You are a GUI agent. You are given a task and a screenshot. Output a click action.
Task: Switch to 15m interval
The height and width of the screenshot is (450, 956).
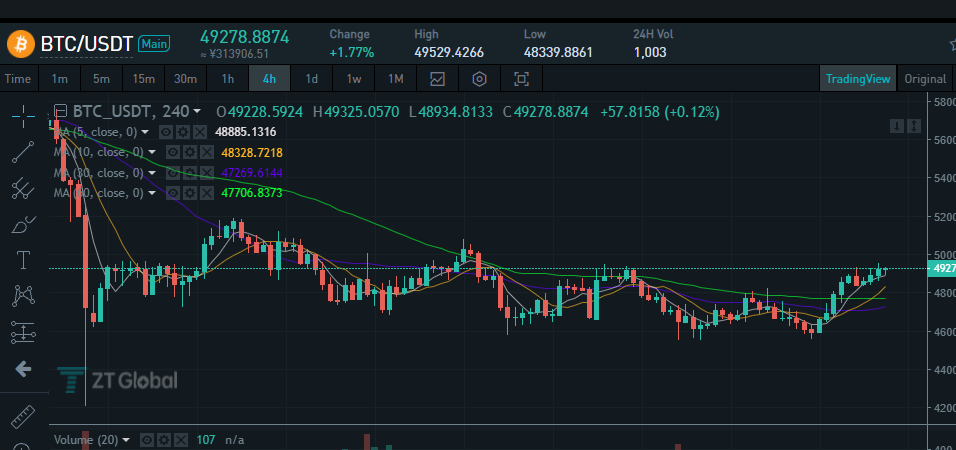tap(144, 79)
